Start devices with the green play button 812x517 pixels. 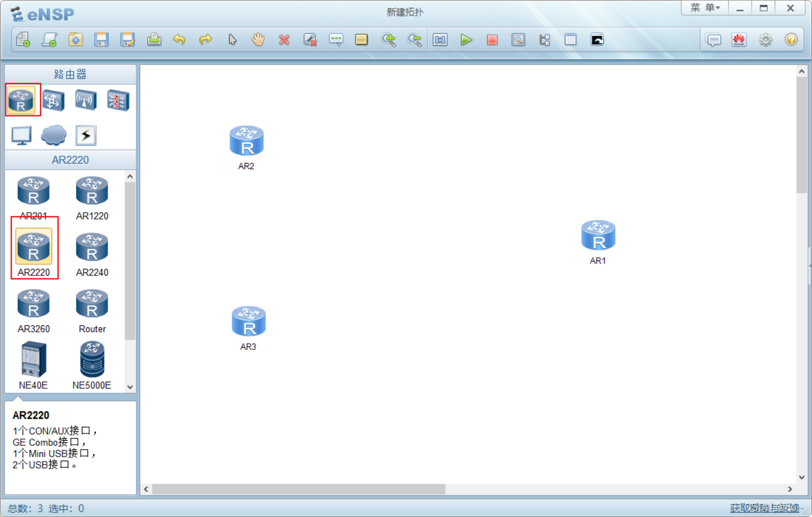point(466,40)
